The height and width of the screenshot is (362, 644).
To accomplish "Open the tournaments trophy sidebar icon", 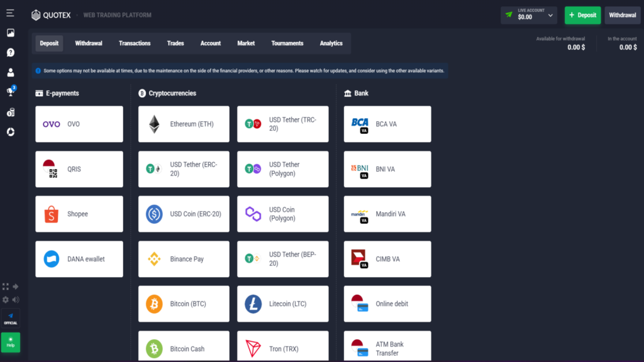I will pos(11,92).
